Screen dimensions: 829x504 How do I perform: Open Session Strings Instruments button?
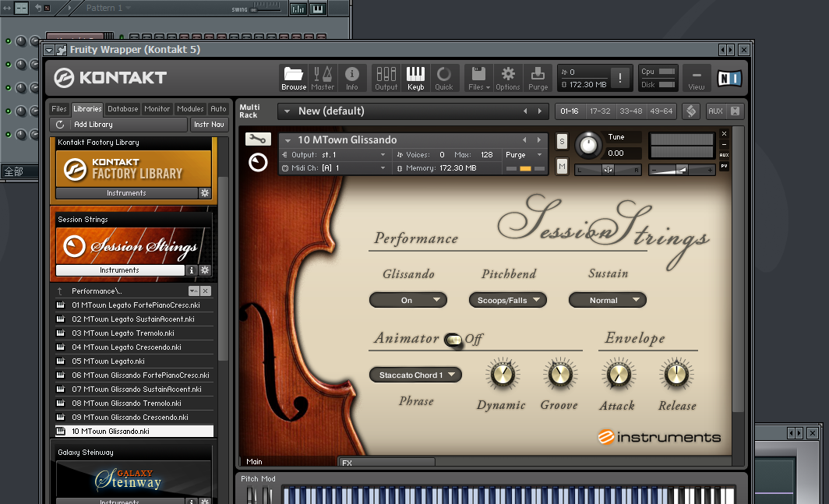pyautogui.click(x=120, y=270)
